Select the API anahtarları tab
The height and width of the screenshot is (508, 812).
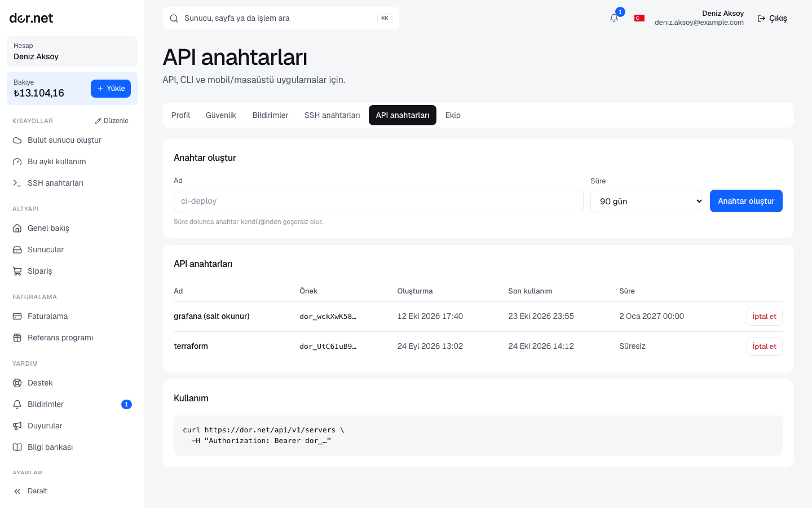coord(403,115)
